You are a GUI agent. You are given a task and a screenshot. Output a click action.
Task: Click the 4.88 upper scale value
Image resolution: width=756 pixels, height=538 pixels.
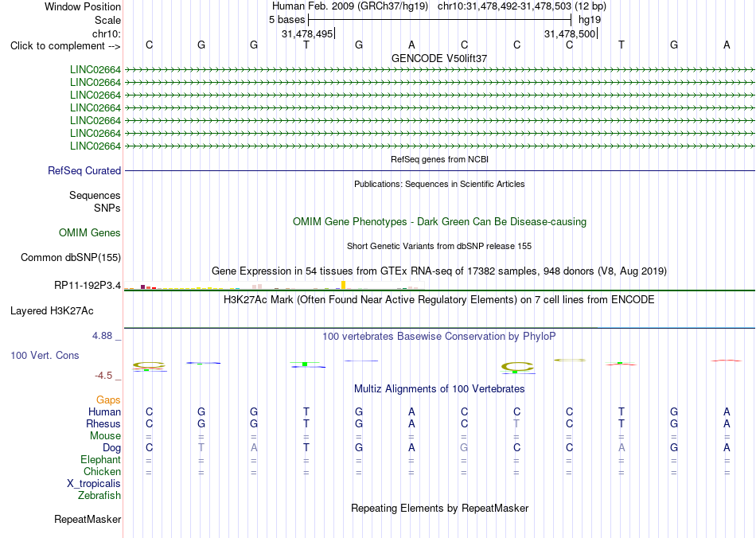coord(102,336)
